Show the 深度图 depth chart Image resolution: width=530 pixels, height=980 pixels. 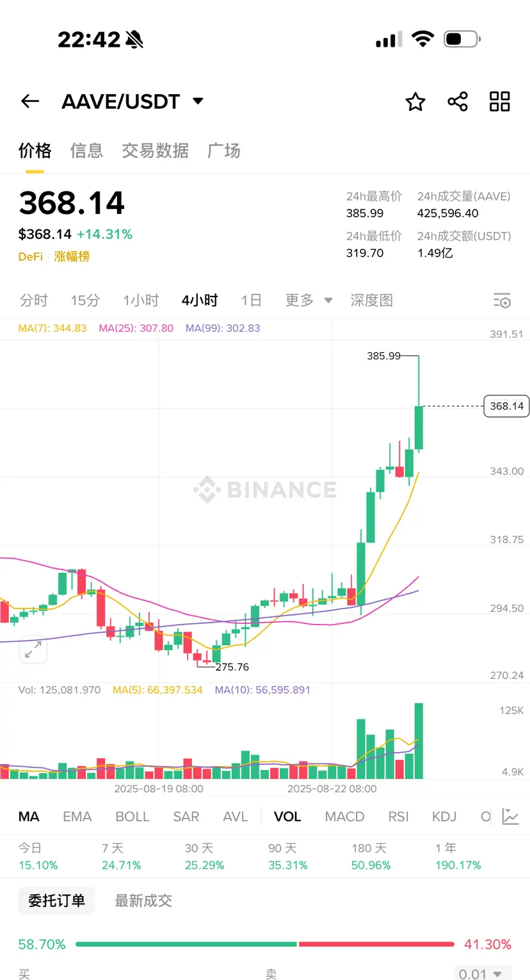click(371, 300)
